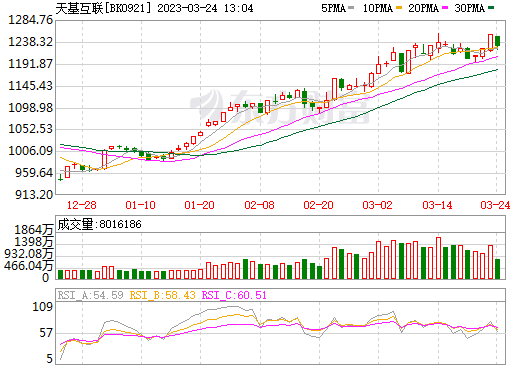Click the chart title 天基互联[BK0921]
Screen dimensions: 520x365
tap(103, 8)
